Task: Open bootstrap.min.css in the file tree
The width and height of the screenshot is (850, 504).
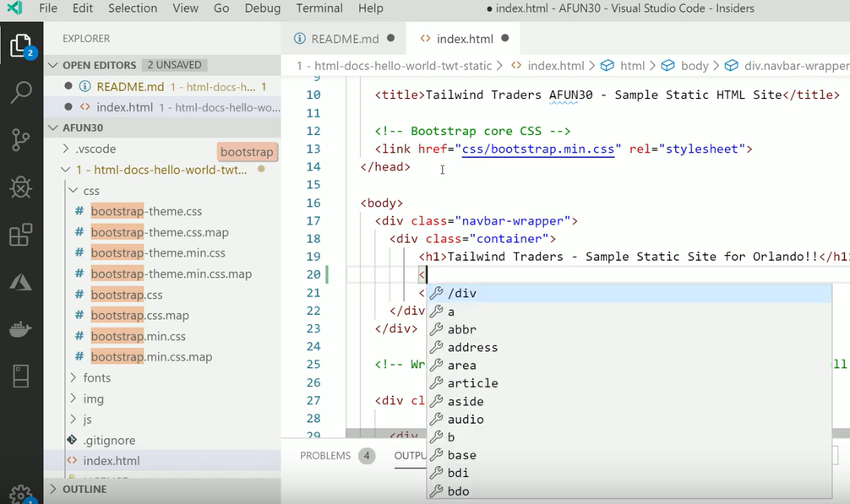Action: click(x=138, y=336)
